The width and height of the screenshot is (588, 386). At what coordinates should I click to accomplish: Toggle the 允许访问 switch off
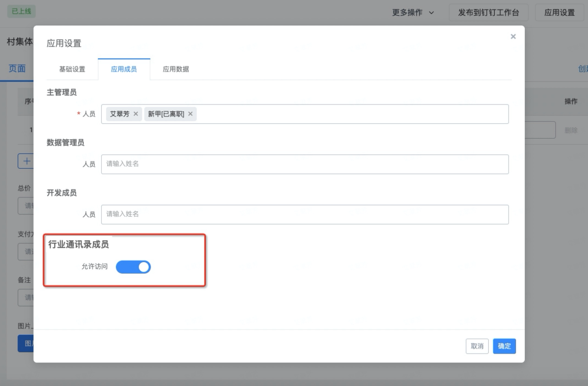133,267
